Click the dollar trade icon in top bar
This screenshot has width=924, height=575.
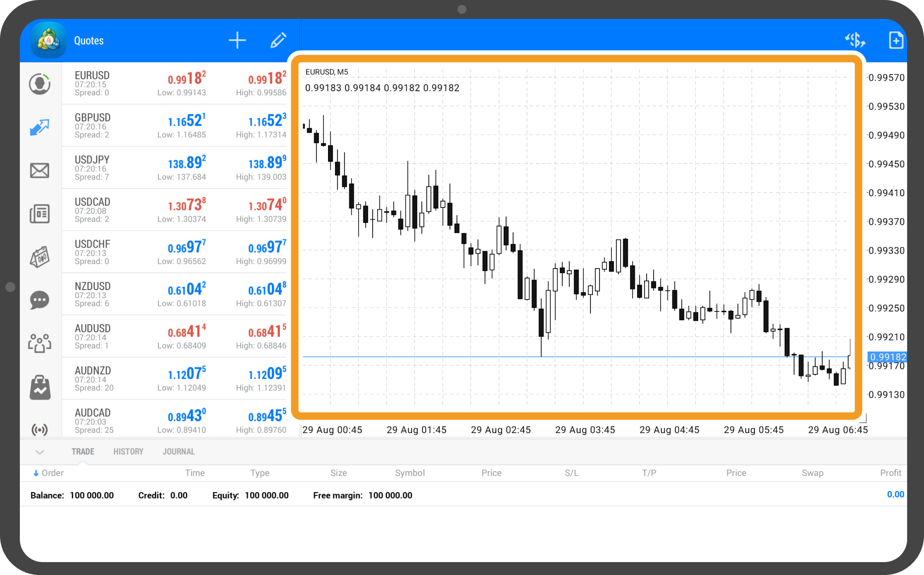point(855,40)
